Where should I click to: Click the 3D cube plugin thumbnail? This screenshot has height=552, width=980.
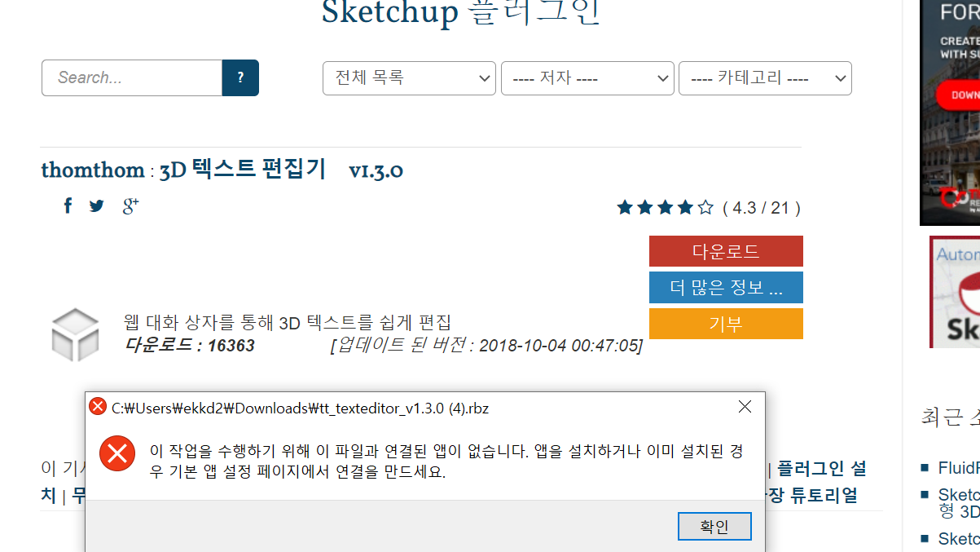(x=75, y=334)
